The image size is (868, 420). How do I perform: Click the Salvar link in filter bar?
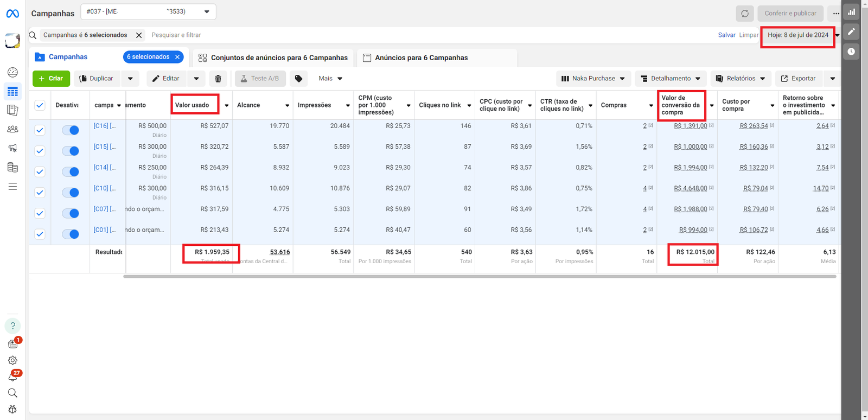click(726, 35)
